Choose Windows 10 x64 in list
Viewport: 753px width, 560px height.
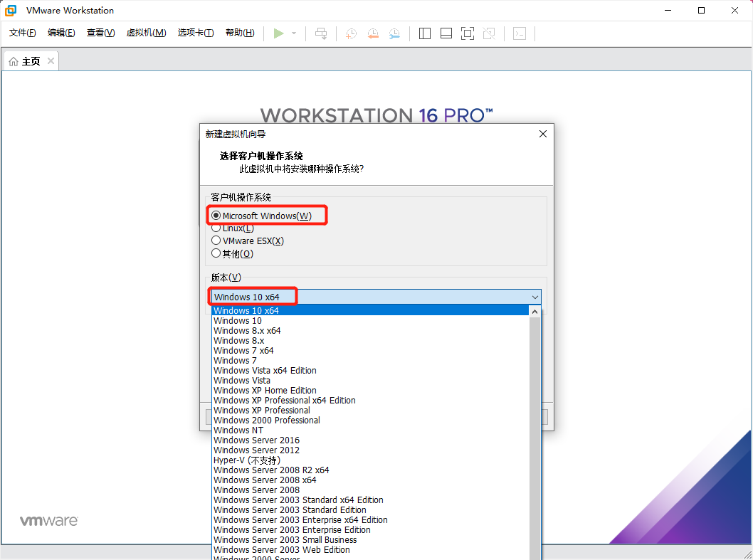pos(370,311)
